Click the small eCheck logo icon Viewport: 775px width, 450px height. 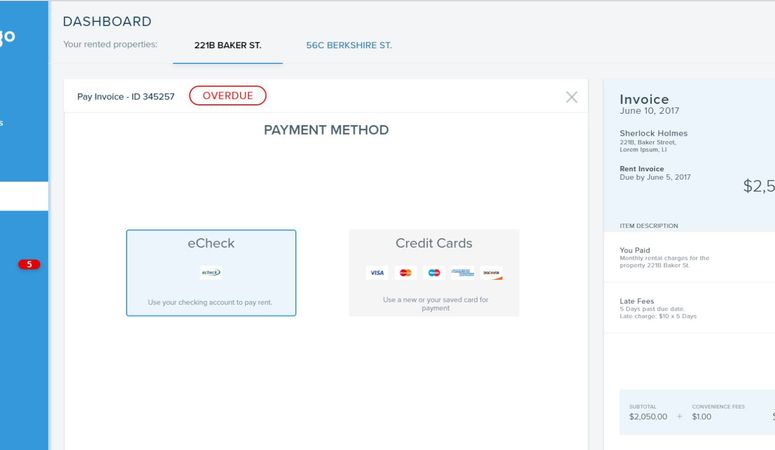(x=211, y=272)
